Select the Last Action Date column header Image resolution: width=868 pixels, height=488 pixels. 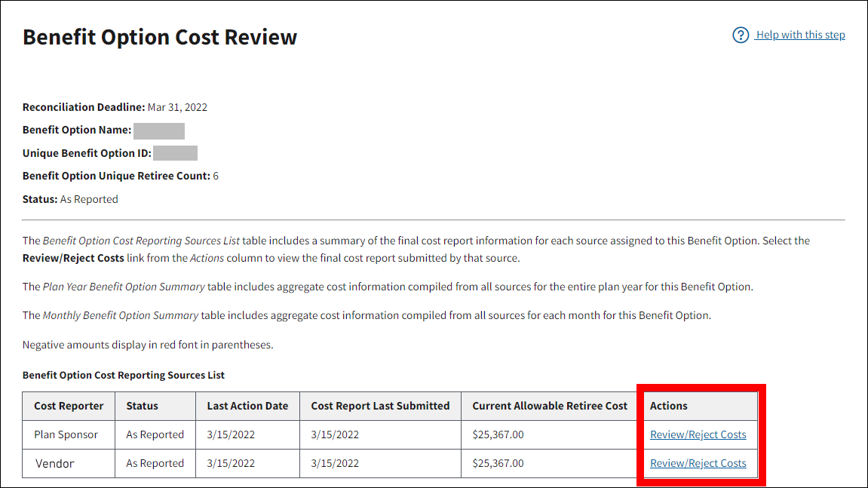click(247, 406)
